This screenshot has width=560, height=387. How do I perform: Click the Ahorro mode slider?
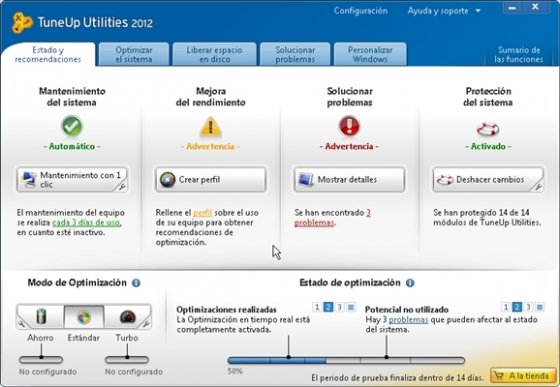[x=41, y=360]
